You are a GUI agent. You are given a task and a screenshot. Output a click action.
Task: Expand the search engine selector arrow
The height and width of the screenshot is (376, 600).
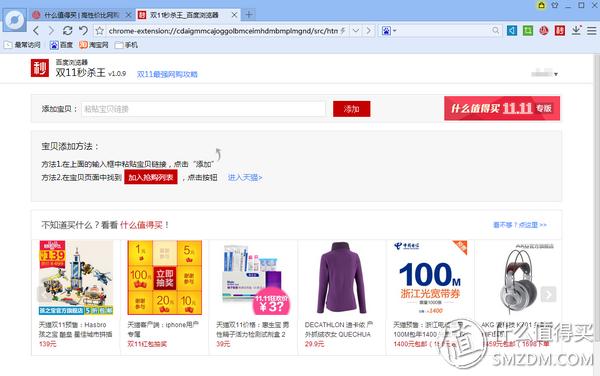395,31
